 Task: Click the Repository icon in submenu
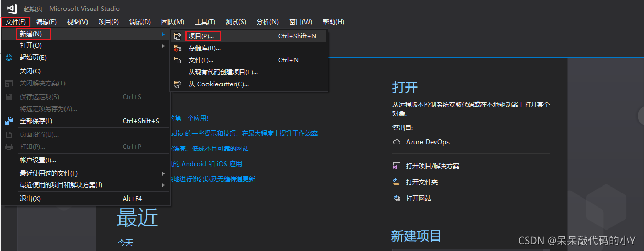point(178,48)
